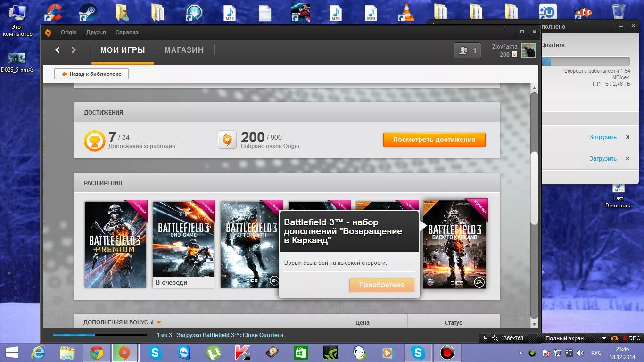Open the friends list button showing 1

pyautogui.click(x=467, y=50)
